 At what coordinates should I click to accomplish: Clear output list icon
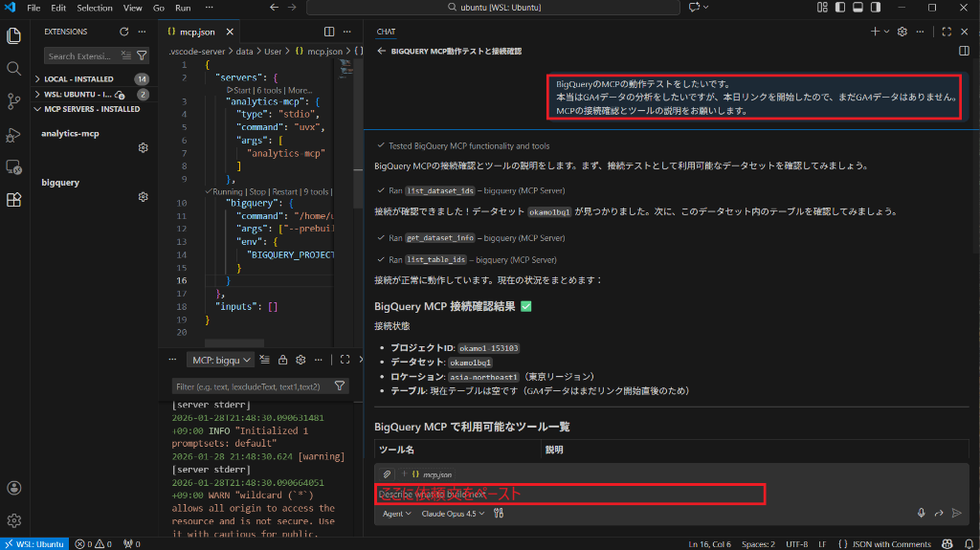[265, 360]
